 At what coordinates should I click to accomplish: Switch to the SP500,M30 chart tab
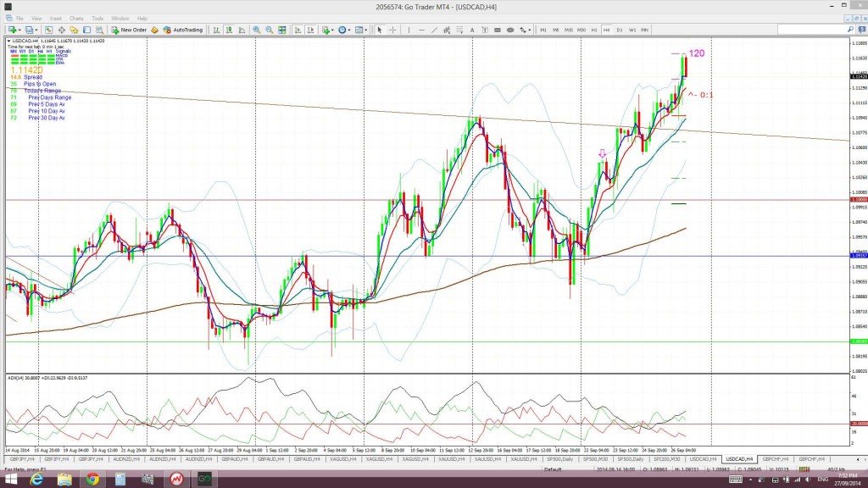[x=596, y=459]
